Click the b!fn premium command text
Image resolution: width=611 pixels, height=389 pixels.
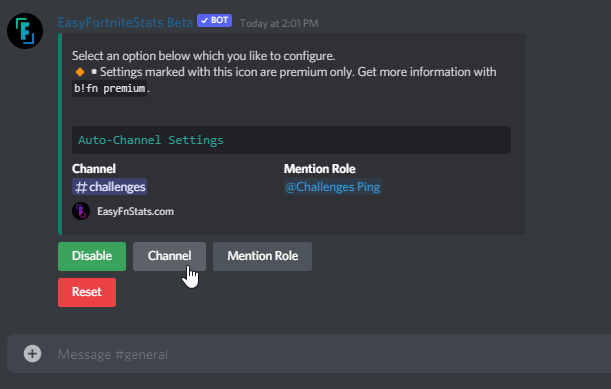[x=109, y=88]
